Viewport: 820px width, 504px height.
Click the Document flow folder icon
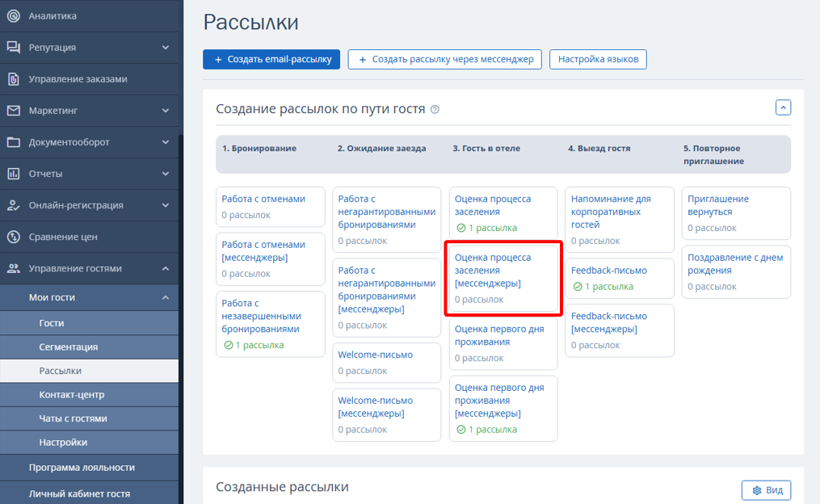click(13, 142)
